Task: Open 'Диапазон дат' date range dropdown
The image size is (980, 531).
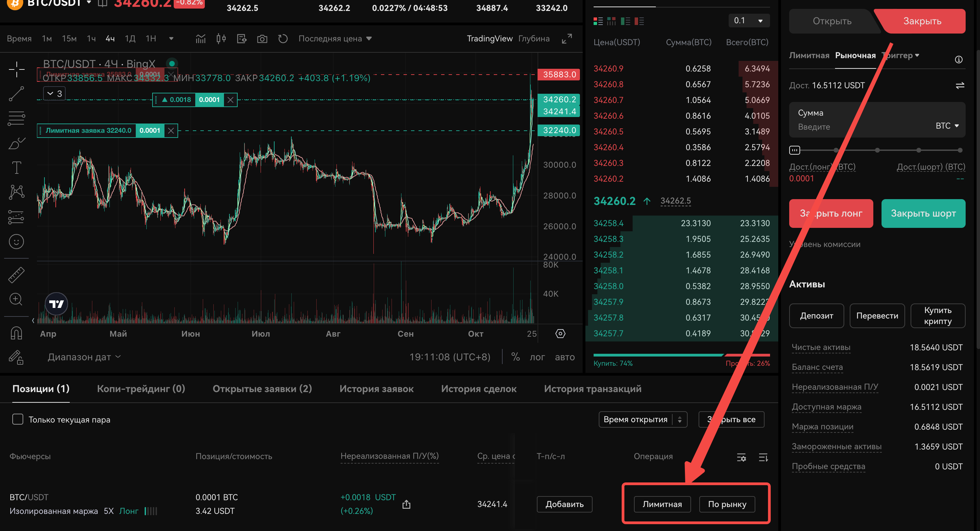Action: (x=84, y=357)
